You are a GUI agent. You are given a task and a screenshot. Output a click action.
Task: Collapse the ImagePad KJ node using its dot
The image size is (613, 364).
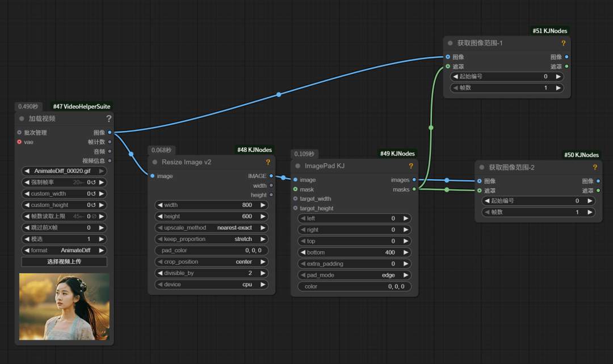tap(297, 166)
